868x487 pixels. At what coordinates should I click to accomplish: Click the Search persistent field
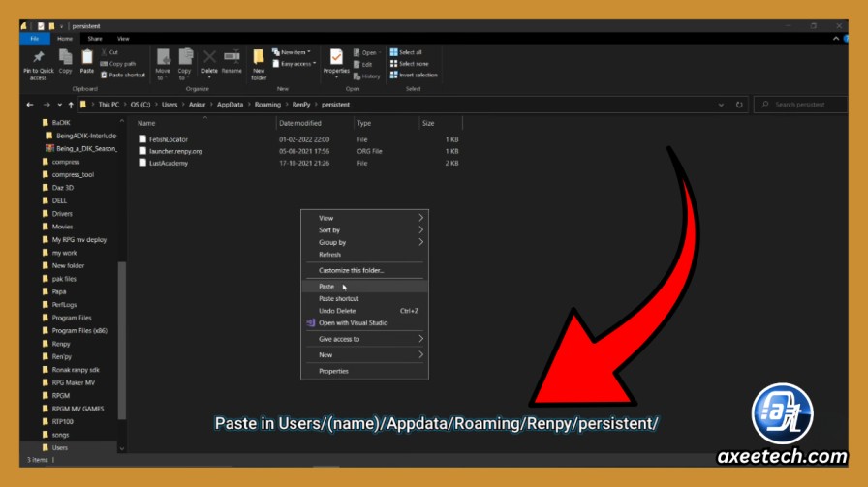[800, 105]
